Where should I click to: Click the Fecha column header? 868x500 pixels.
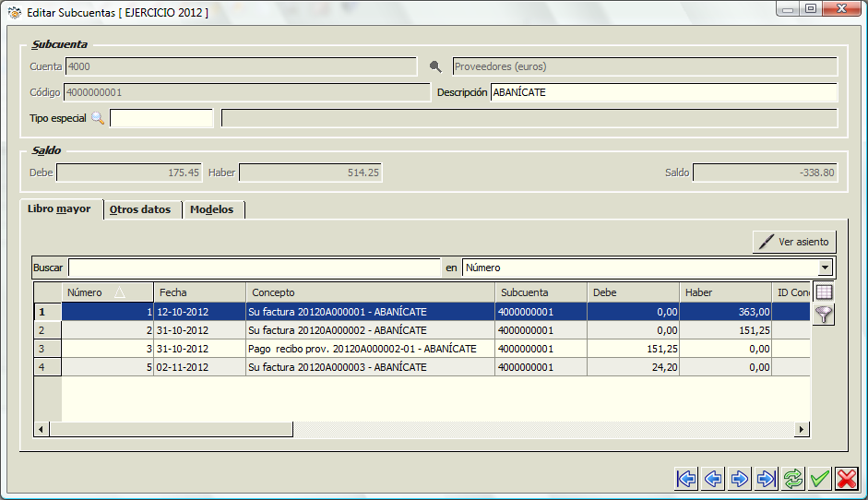200,292
